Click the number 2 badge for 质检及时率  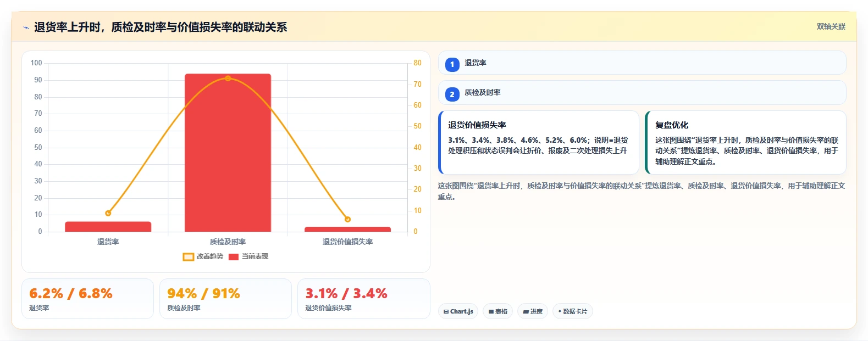point(452,94)
